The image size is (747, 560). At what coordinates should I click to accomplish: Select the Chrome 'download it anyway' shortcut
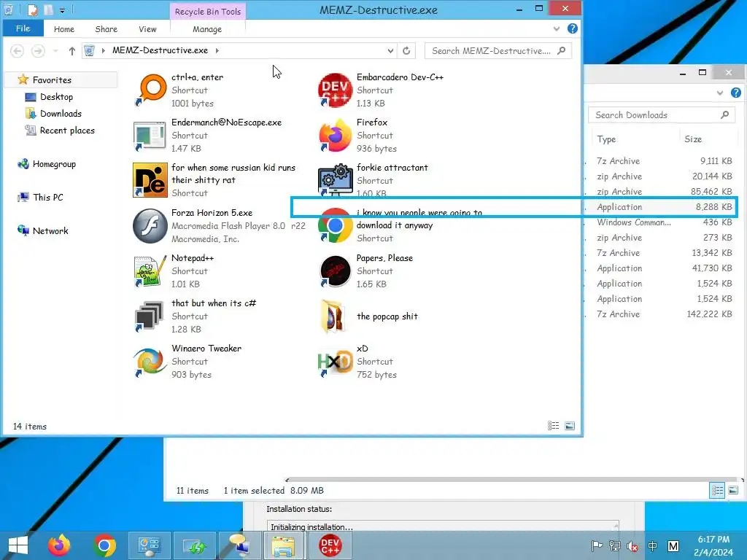(336, 227)
